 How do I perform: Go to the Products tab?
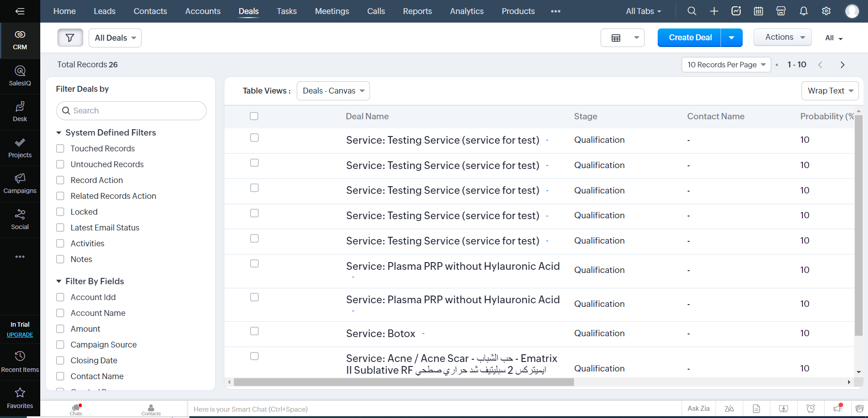coord(518,11)
